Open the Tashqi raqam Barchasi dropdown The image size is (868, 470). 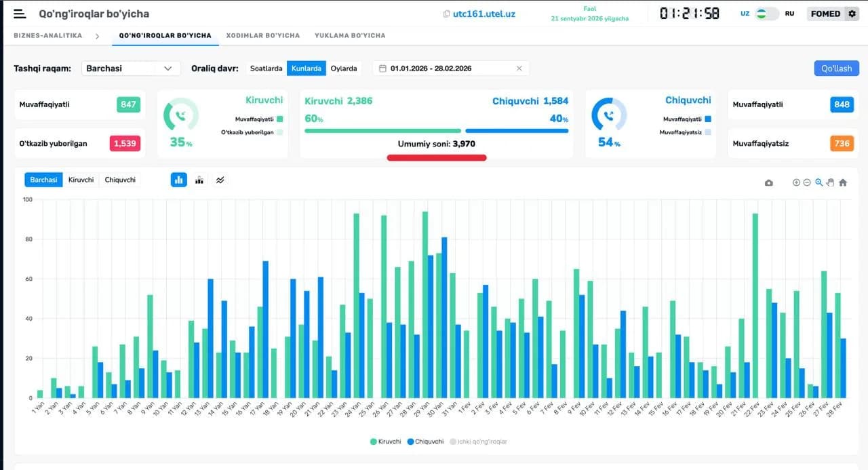[x=131, y=68]
